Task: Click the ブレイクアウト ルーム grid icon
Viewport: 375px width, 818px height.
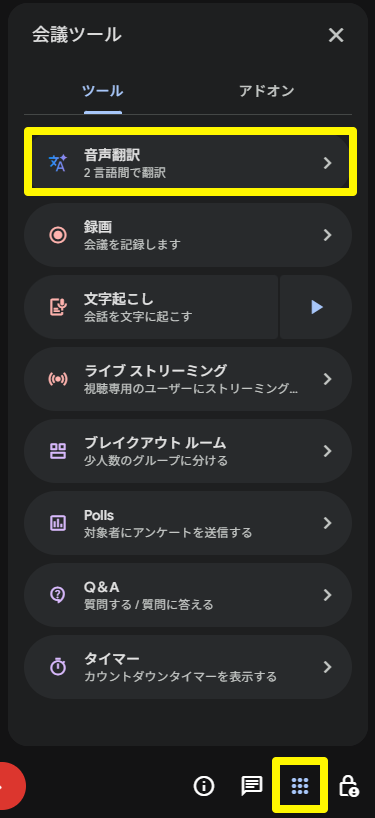Action: coord(58,451)
